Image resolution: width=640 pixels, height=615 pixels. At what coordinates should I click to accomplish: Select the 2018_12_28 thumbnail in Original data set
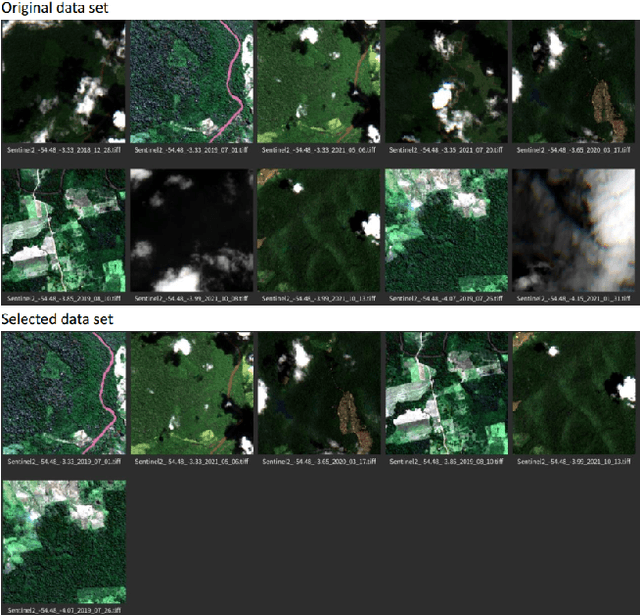64,82
